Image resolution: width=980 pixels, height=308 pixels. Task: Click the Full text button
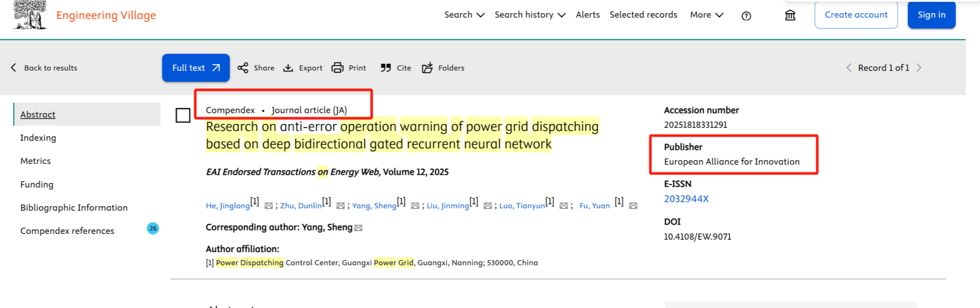[x=196, y=68]
